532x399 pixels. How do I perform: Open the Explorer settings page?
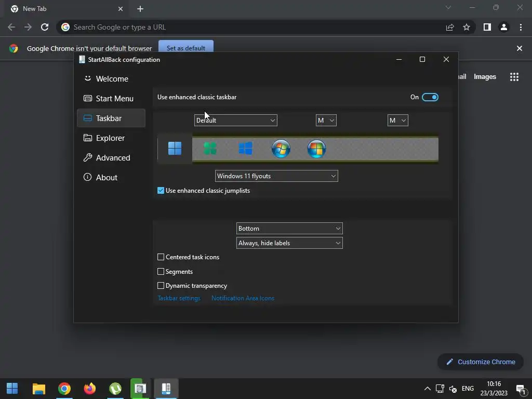coord(111,138)
